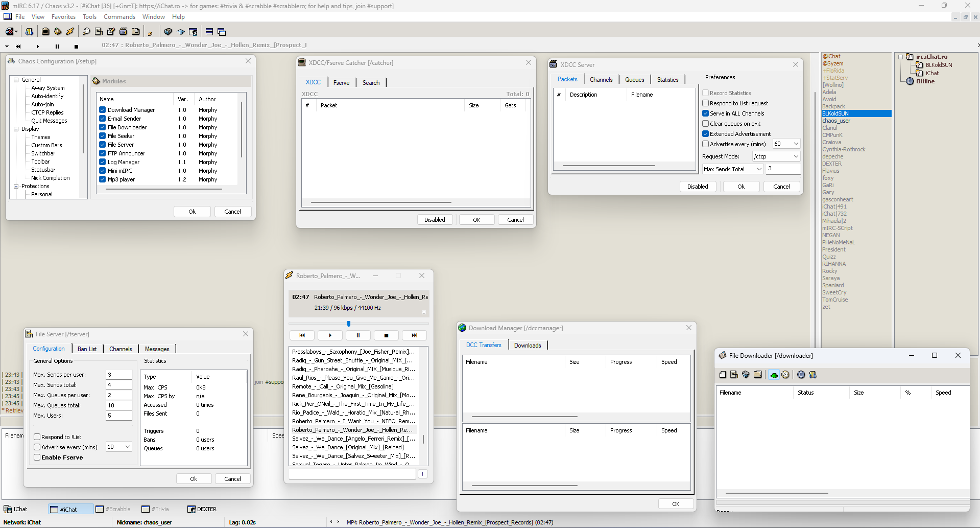This screenshot has height=528, width=980.
Task: Switch to Fserve tab in XDCC/Fserve Catcher
Action: 341,83
